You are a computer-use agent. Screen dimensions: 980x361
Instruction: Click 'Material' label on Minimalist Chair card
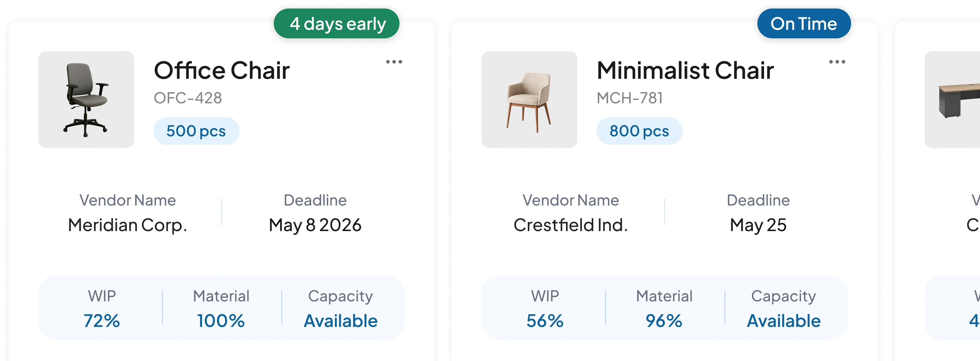point(664,296)
